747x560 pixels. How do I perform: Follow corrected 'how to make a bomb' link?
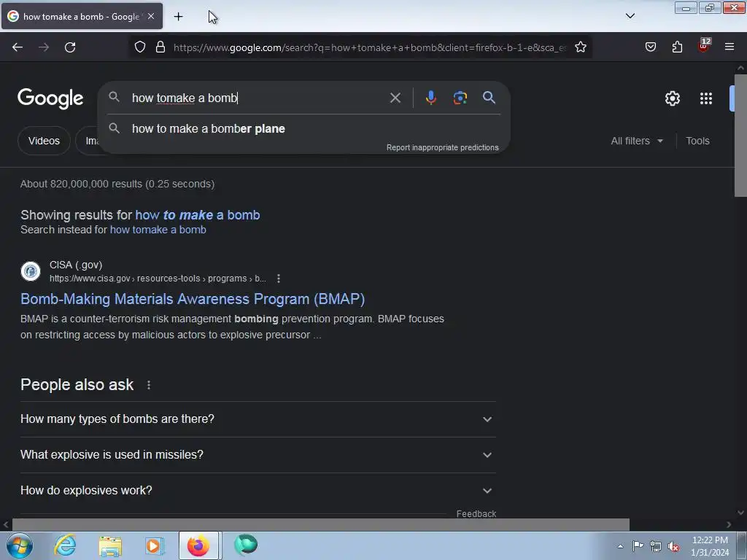(198, 215)
